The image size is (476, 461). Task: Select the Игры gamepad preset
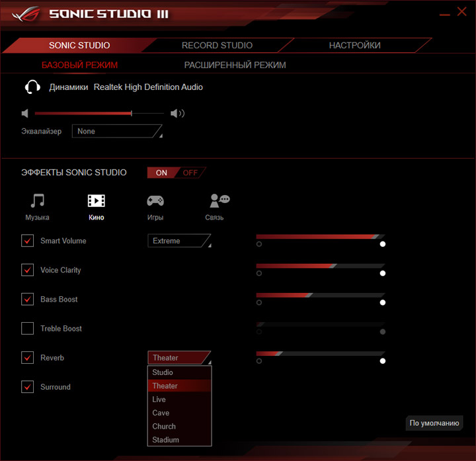155,207
